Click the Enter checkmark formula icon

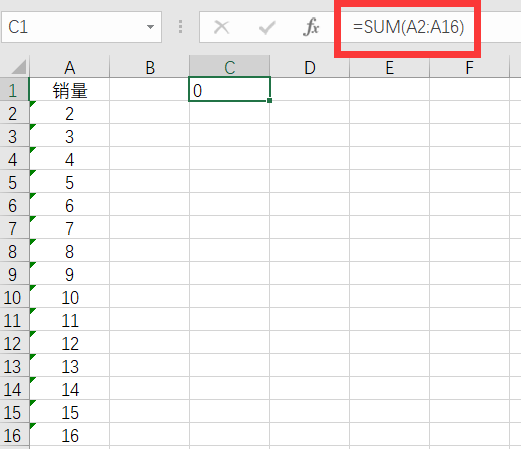[267, 27]
